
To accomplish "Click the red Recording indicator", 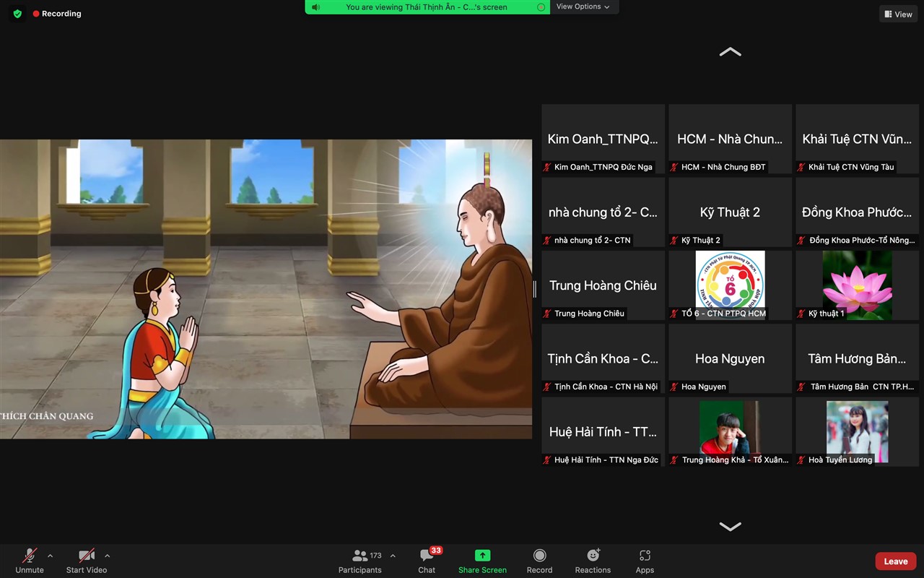I will [56, 14].
